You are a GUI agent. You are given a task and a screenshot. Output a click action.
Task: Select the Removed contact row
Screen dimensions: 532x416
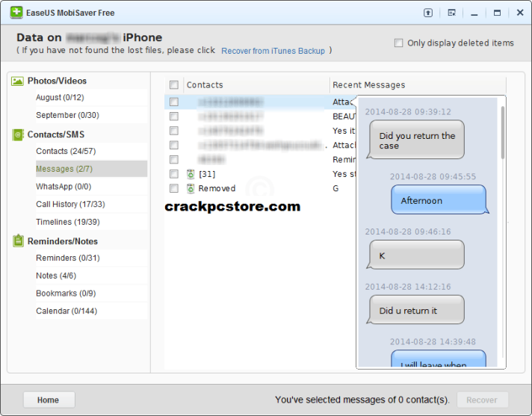(260, 188)
